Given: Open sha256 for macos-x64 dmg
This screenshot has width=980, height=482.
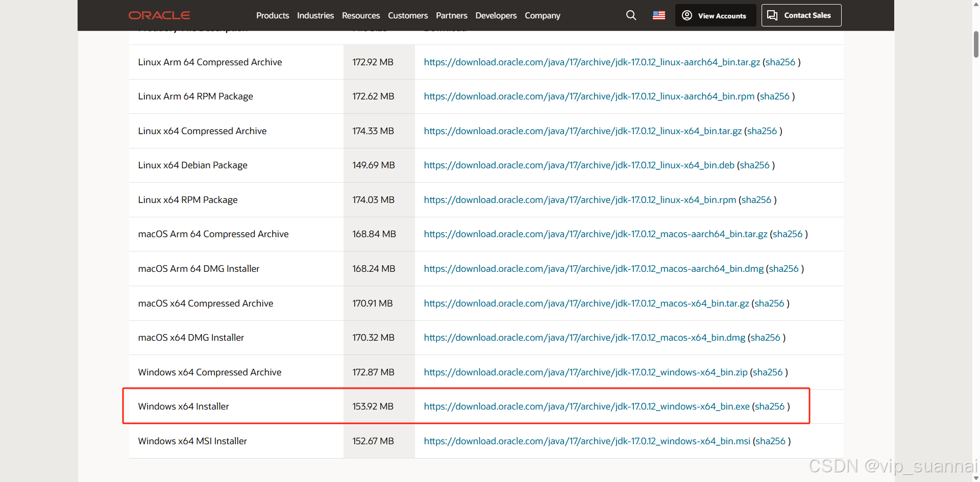Looking at the screenshot, I should [x=766, y=338].
